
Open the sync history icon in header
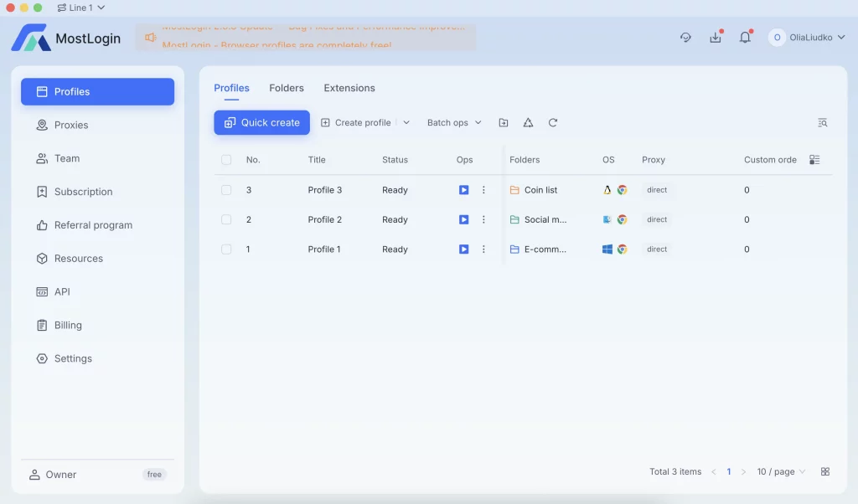click(685, 37)
